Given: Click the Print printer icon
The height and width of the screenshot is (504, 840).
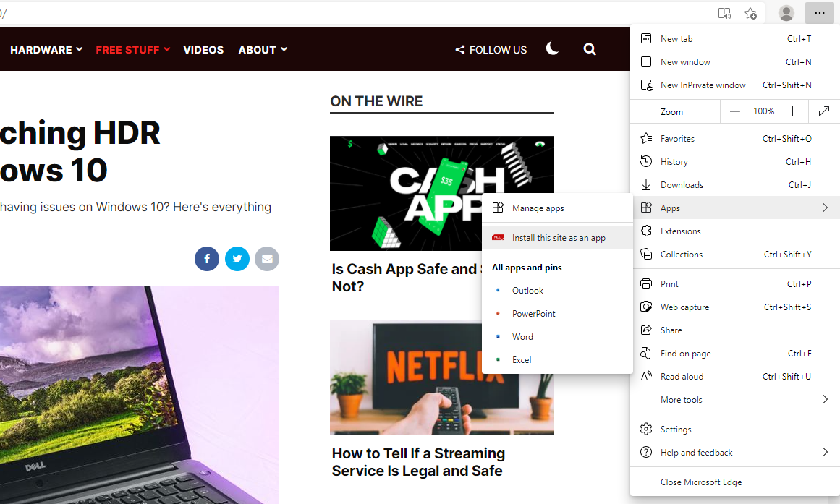Looking at the screenshot, I should (x=646, y=283).
